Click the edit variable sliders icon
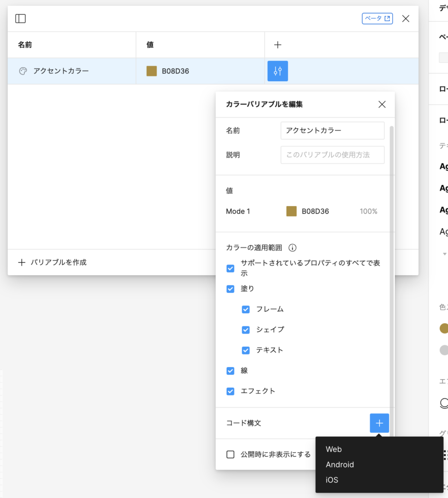This screenshot has width=448, height=498. point(278,71)
